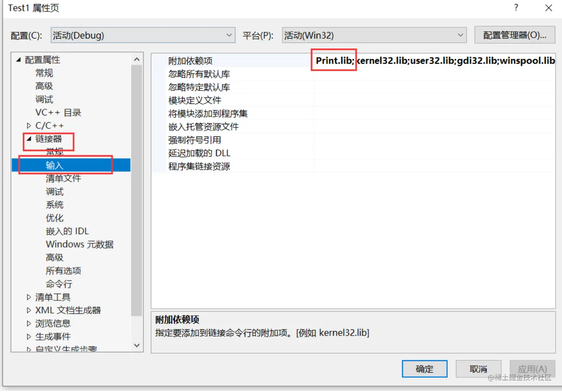Select the VC++ 目录 tree item

coord(58,113)
